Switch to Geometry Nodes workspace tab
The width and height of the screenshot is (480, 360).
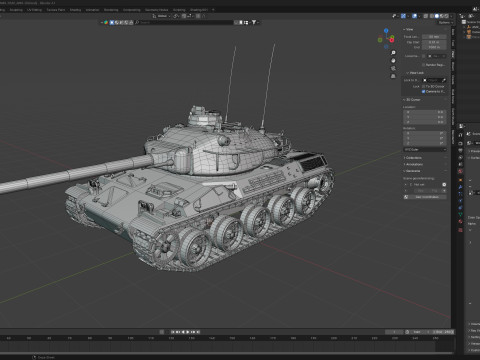156,10
